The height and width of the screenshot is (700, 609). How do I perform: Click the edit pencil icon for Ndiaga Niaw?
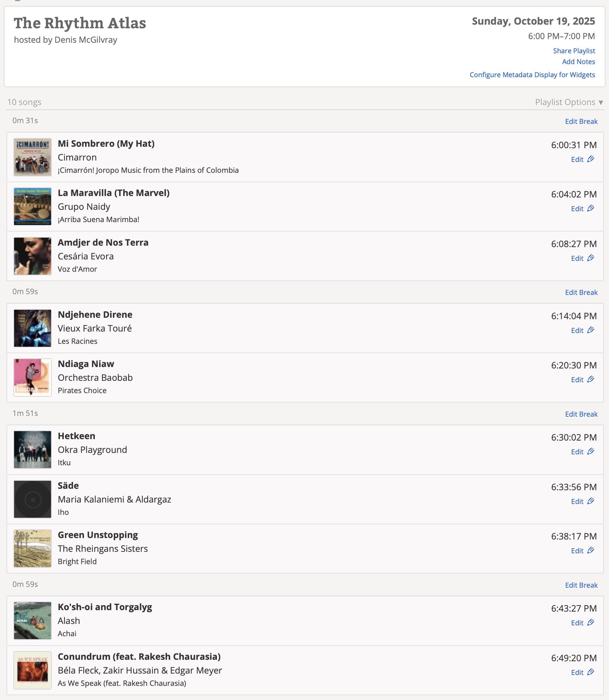[x=591, y=379]
